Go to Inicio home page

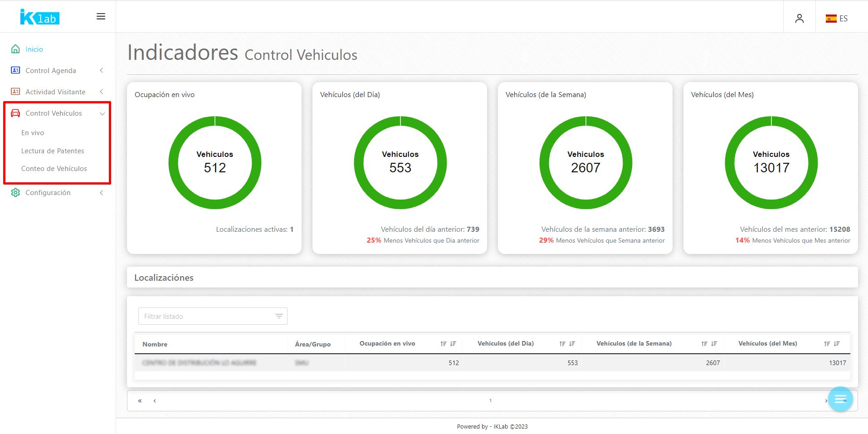click(34, 49)
